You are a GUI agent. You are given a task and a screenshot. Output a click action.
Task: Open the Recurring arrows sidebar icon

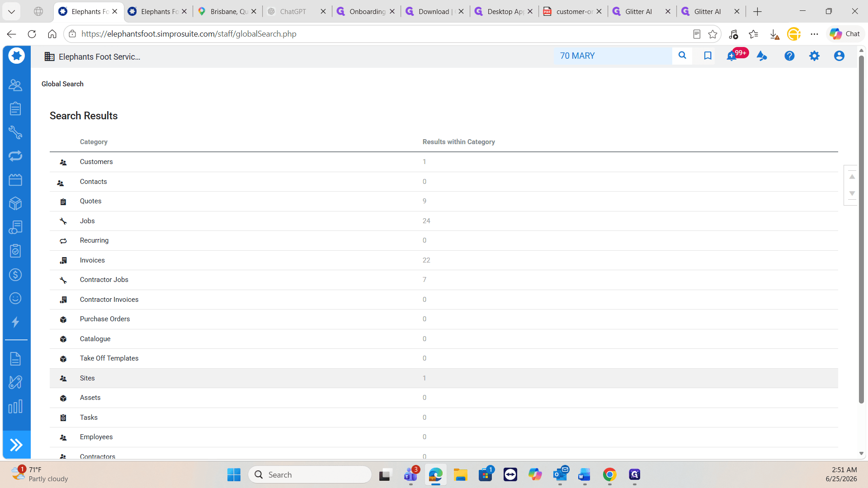pos(15,156)
